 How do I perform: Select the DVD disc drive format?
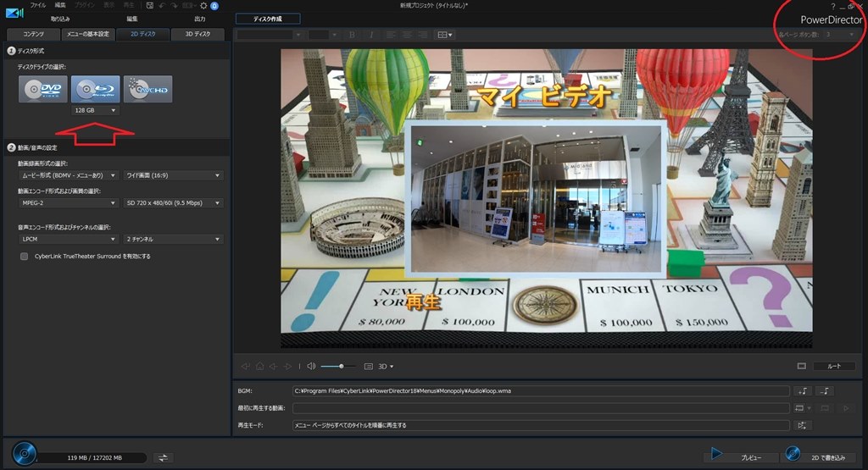(x=43, y=89)
